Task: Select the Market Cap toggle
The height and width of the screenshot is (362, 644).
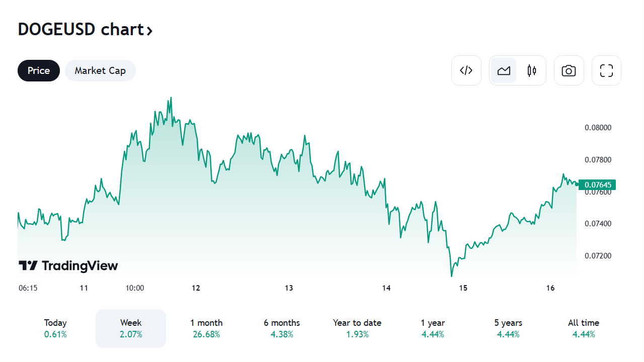Action: coord(100,70)
